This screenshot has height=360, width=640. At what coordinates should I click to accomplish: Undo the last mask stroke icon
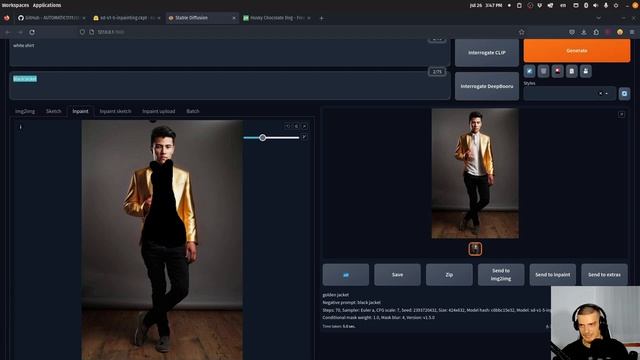point(288,127)
